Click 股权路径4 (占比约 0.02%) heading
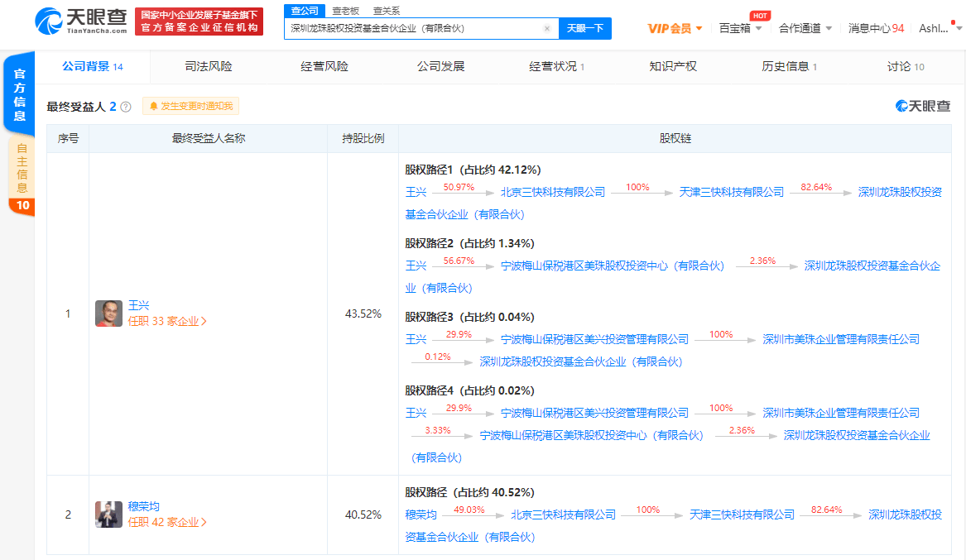Viewport: 966px width, 560px height. point(469,390)
